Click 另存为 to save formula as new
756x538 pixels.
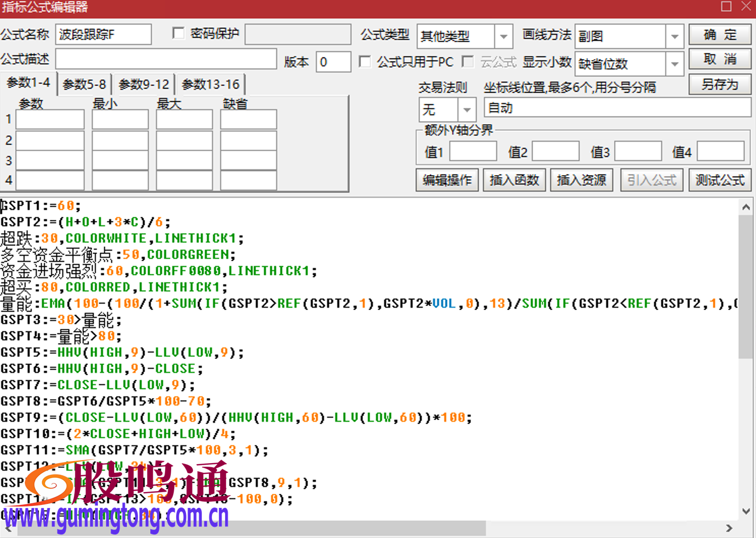tap(719, 84)
